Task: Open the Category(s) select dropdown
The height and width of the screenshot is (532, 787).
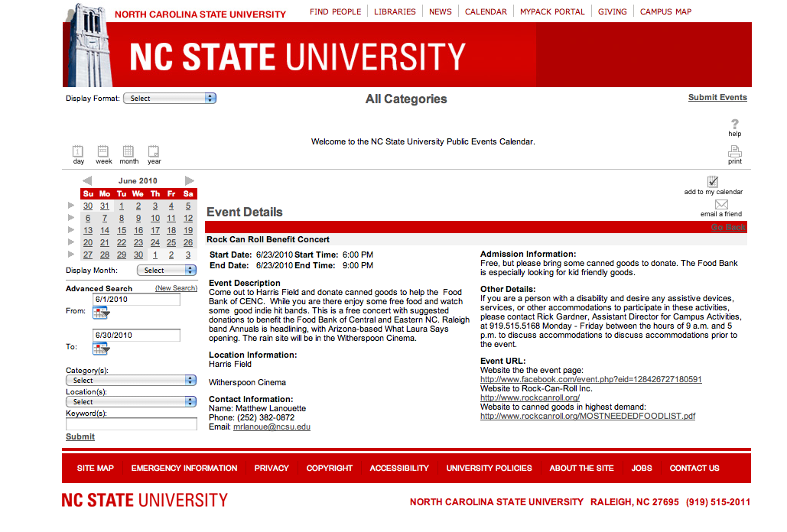Action: [x=131, y=381]
